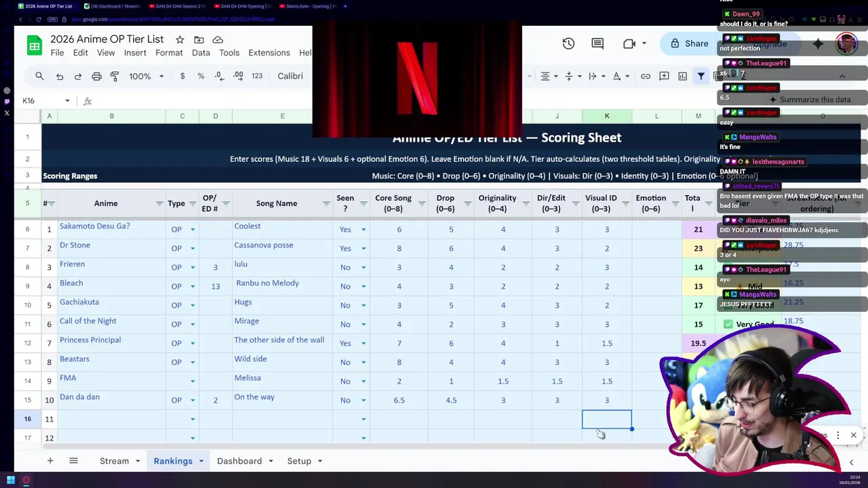Open the horizontal align dropdown
868x488 pixels.
549,76
